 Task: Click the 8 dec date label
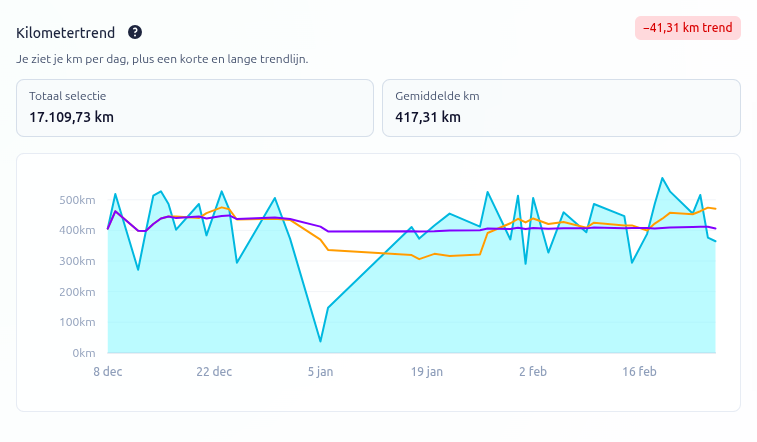[x=108, y=371]
